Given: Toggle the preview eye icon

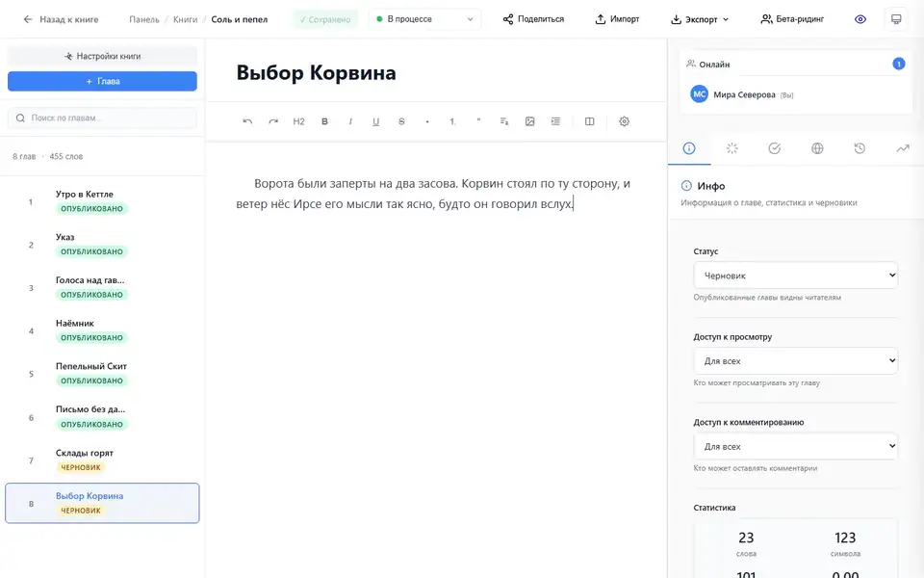Looking at the screenshot, I should pyautogui.click(x=860, y=19).
